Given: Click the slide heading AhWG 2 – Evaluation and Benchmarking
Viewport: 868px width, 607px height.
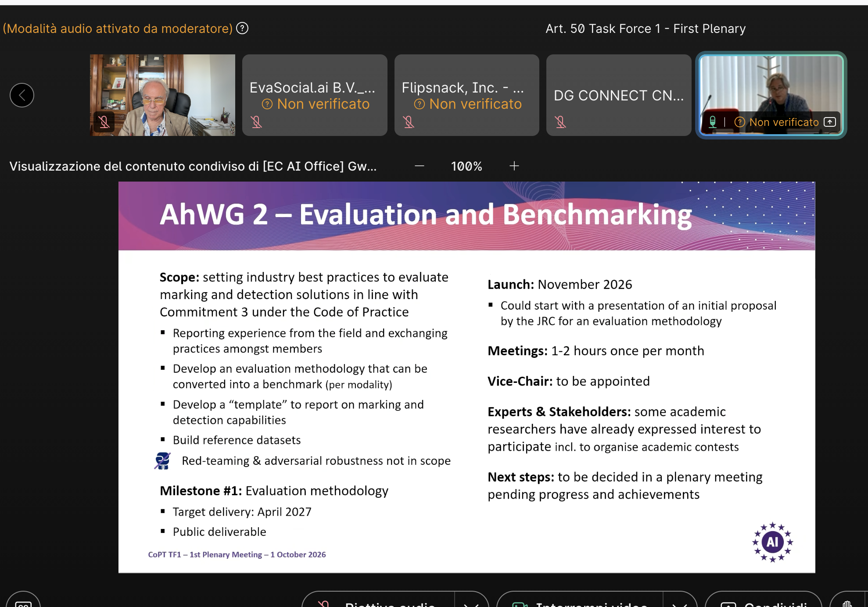Looking at the screenshot, I should (426, 214).
